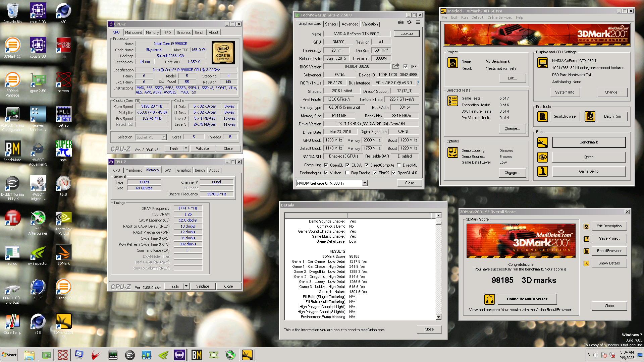Launch cpuz 2.03 desktop shortcut

[38, 13]
